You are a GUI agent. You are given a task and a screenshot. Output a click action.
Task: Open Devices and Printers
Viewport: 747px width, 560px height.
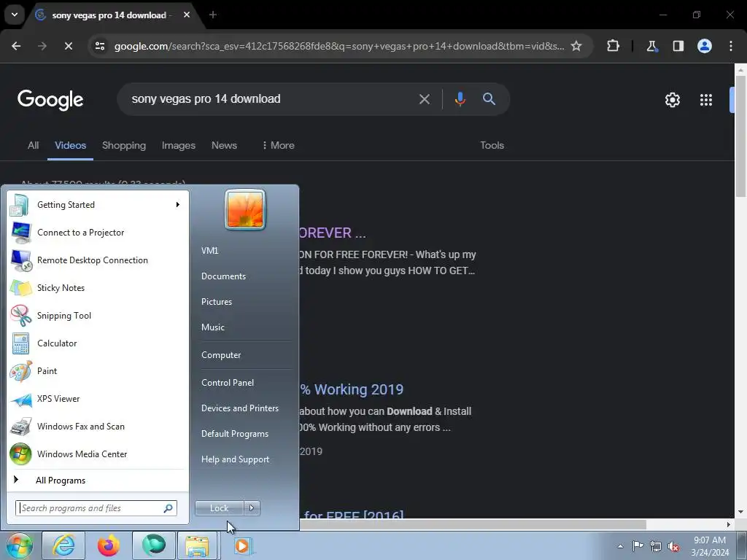click(x=239, y=408)
